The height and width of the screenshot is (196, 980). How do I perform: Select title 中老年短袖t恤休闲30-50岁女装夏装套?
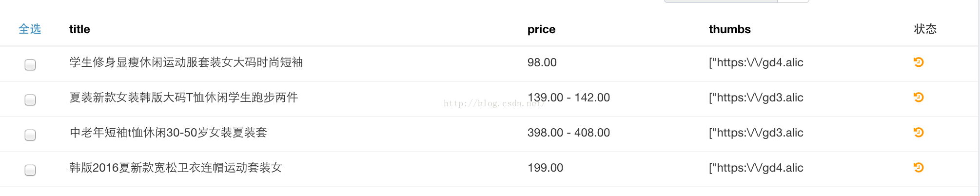click(168, 133)
